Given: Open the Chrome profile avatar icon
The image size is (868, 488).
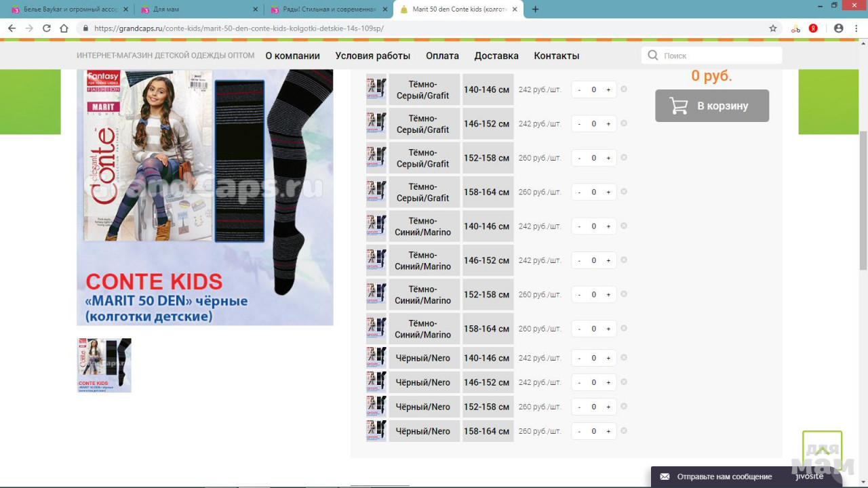Looking at the screenshot, I should click(839, 28).
